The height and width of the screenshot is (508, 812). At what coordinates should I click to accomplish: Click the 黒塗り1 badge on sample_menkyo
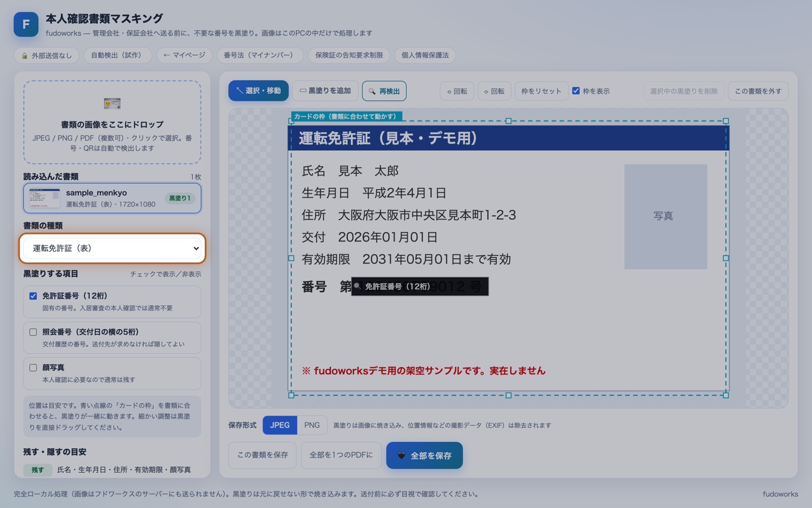tap(180, 198)
